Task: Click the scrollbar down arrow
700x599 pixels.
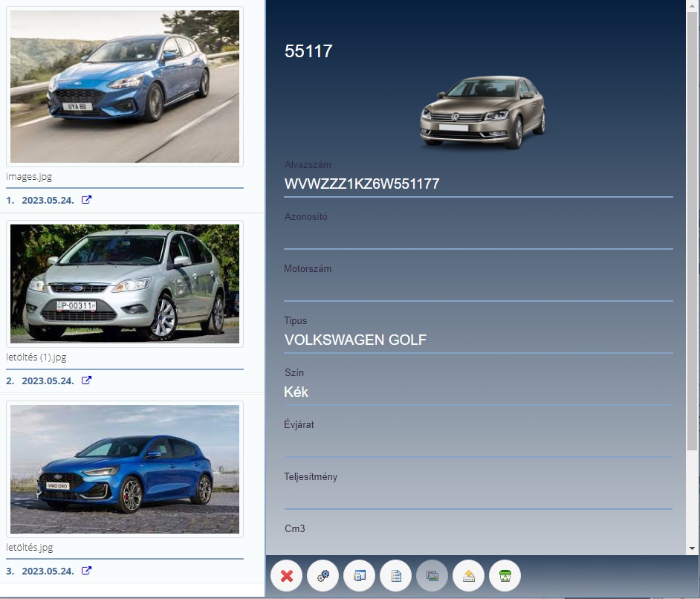Action: point(692,548)
